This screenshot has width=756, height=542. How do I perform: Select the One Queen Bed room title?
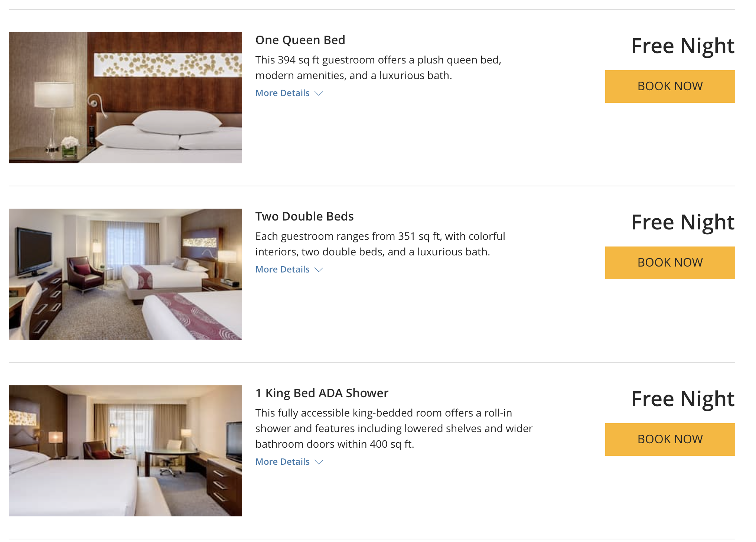[x=300, y=40]
